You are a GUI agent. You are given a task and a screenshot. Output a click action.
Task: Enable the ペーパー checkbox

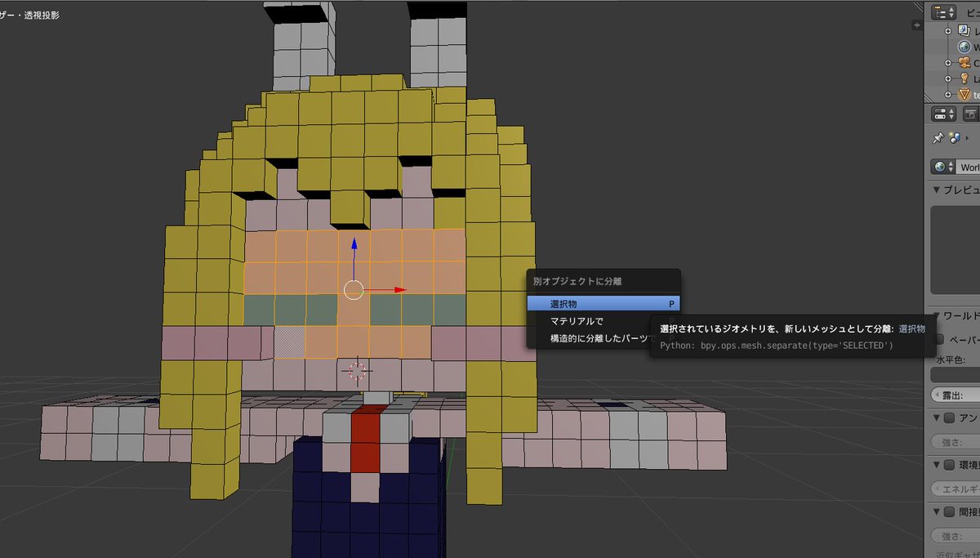[x=938, y=338]
